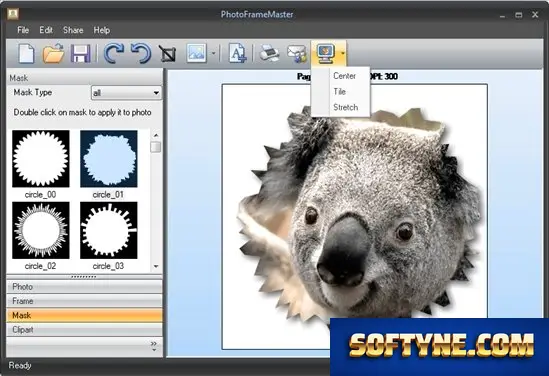Click the blue Redo arrow icon
This screenshot has height=376, width=549.
tap(114, 54)
